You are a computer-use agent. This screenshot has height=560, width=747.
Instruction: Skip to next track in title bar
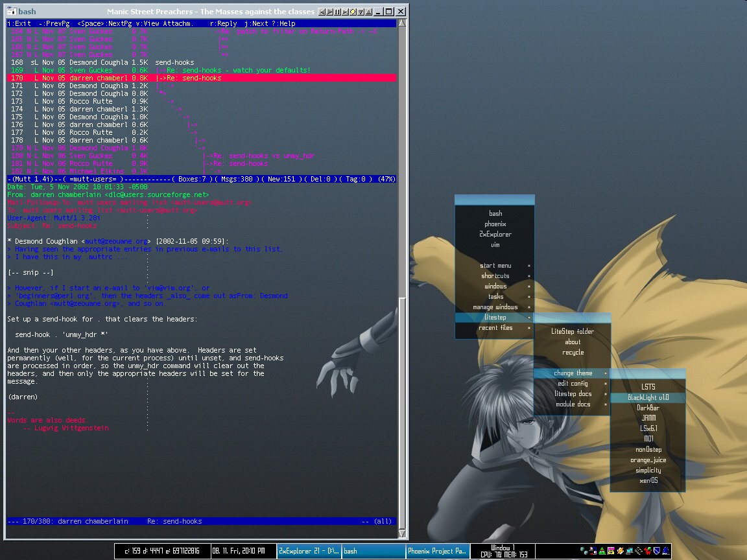click(x=345, y=12)
